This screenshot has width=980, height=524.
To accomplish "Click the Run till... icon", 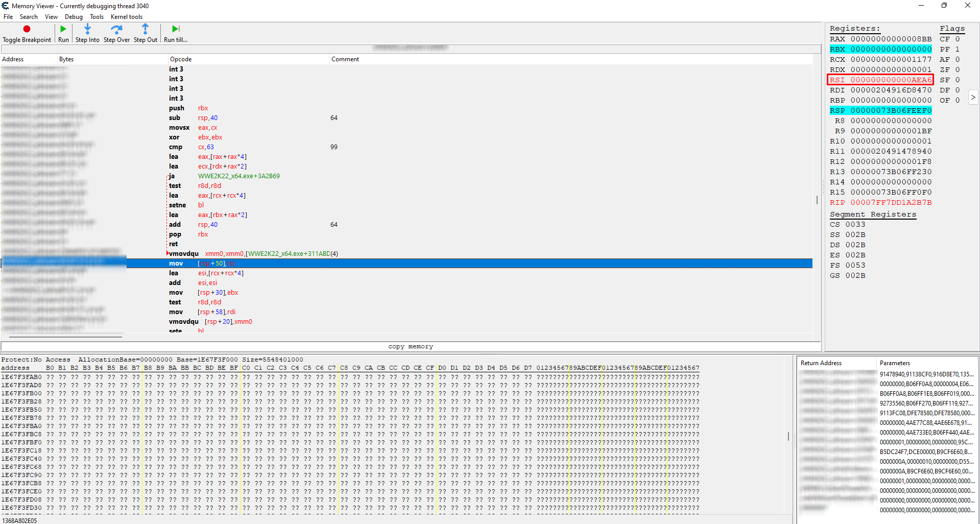I will 175,29.
